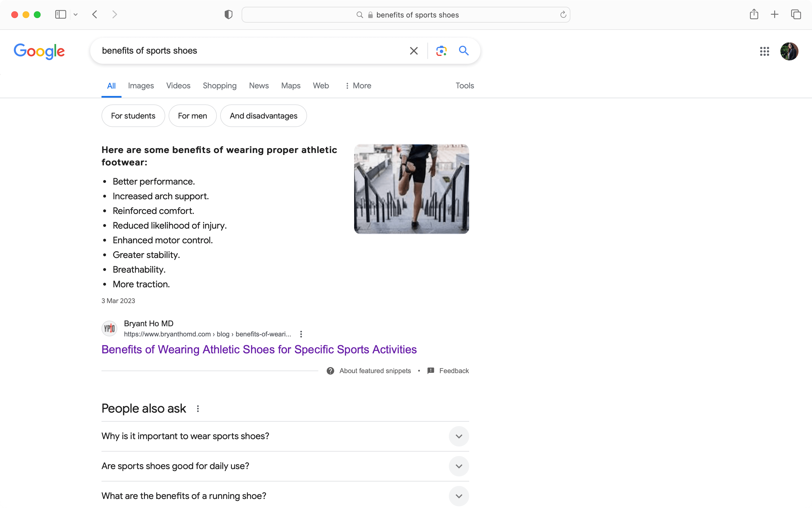Image resolution: width=812 pixels, height=508 pixels.
Task: Open the Safari share icon
Action: tap(754, 14)
